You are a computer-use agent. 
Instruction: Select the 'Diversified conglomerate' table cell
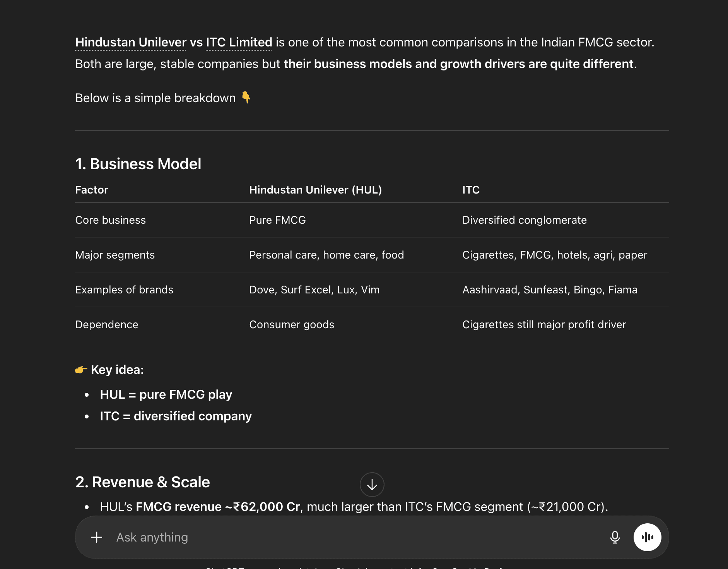524,220
